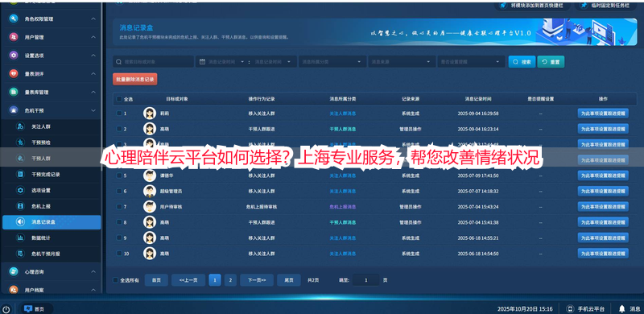Click the 危机上报 sidebar icon
644x314 pixels.
(20, 206)
